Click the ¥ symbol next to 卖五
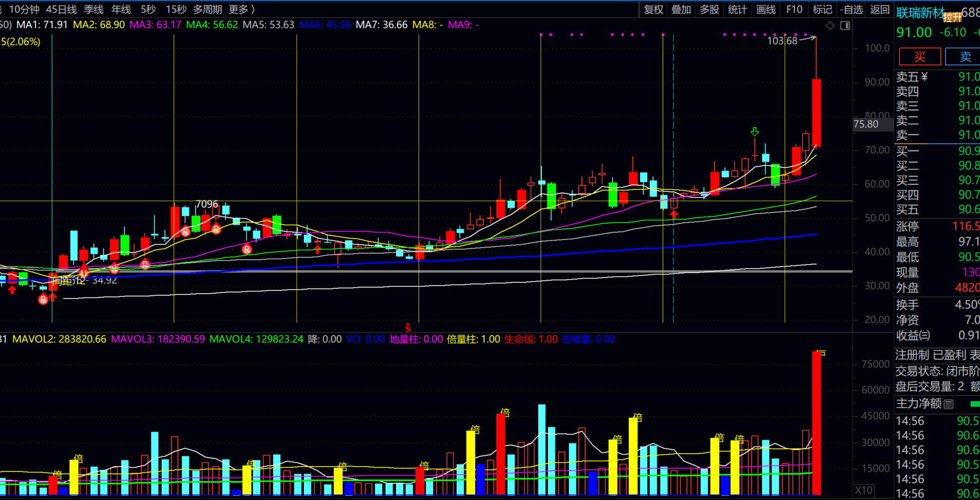 click(x=925, y=77)
